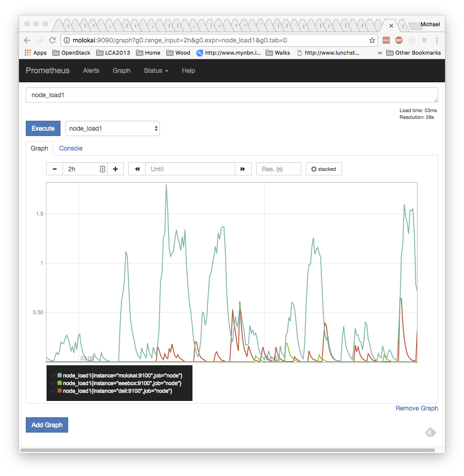Click the bookmark star icon in address bar
464x476 pixels.
[x=372, y=40]
